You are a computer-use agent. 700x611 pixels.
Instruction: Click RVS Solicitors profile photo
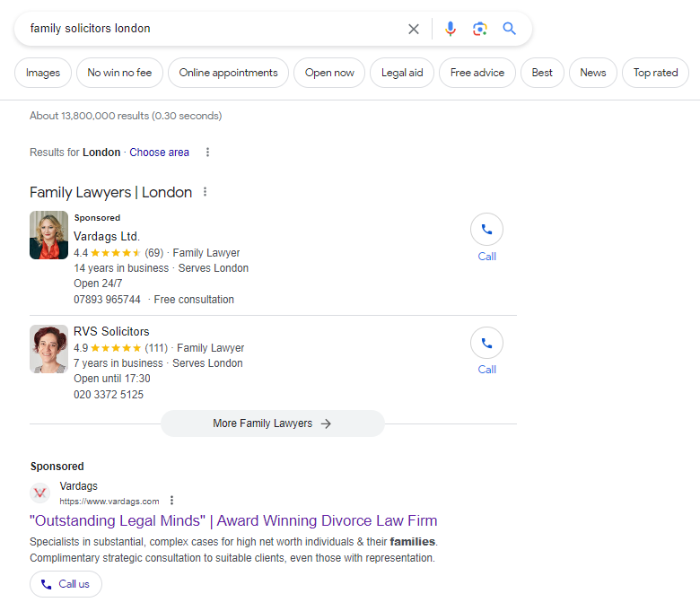pos(48,349)
